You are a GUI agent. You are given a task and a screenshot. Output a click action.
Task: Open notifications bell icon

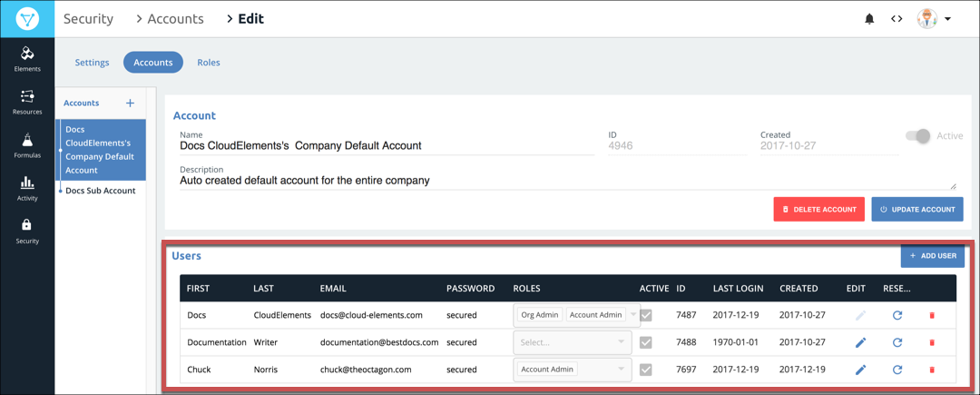[x=869, y=19]
